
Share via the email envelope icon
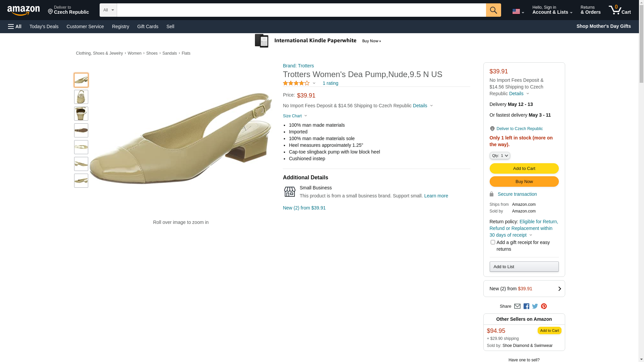(517, 306)
